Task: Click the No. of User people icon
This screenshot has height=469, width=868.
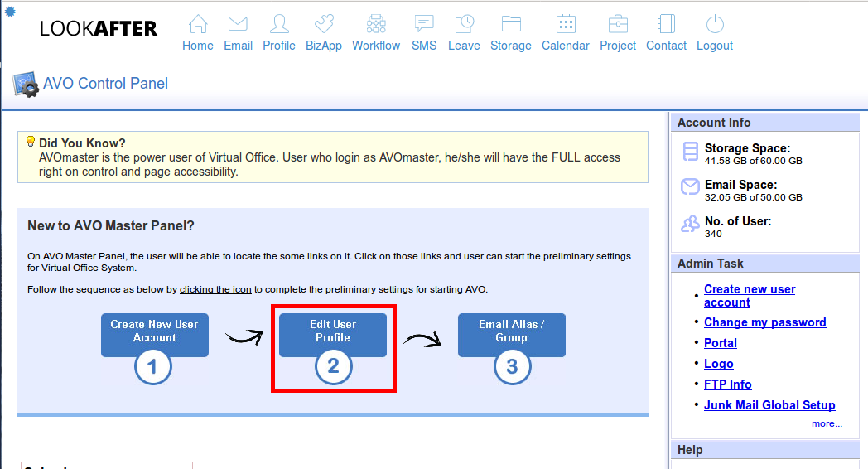Action: click(690, 224)
